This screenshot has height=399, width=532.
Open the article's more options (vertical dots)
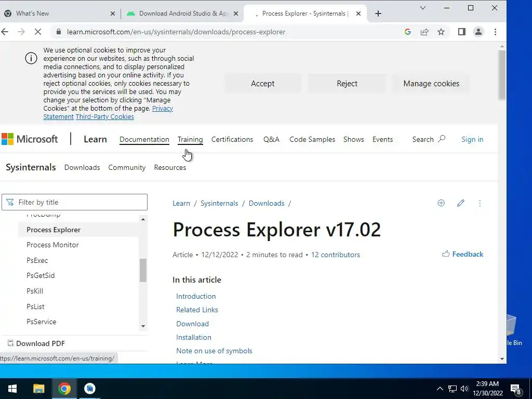(x=480, y=203)
